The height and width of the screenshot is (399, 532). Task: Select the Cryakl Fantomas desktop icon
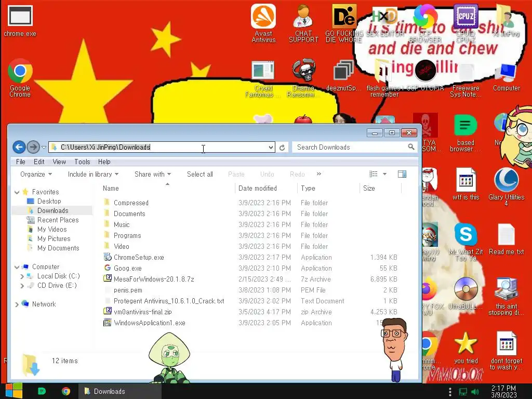click(263, 78)
